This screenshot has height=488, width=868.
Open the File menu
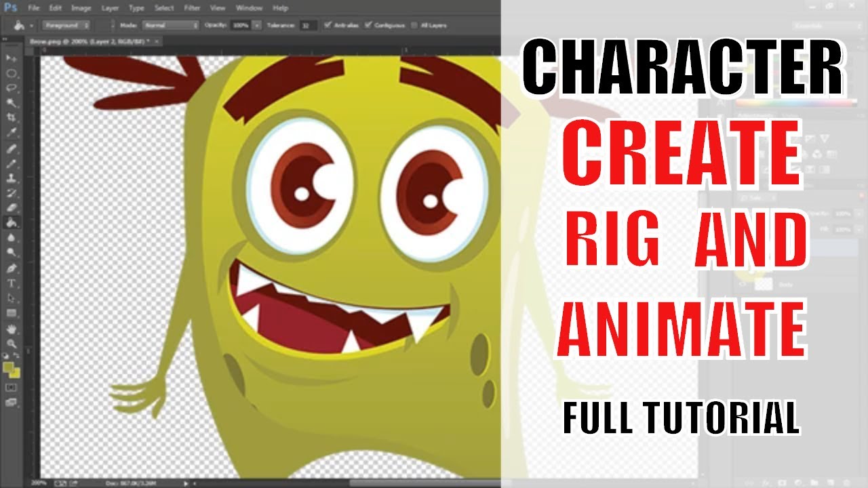tap(34, 8)
